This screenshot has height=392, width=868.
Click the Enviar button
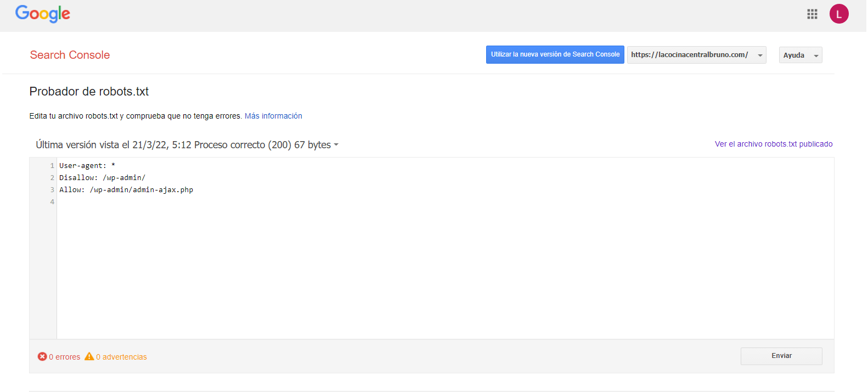pos(781,356)
